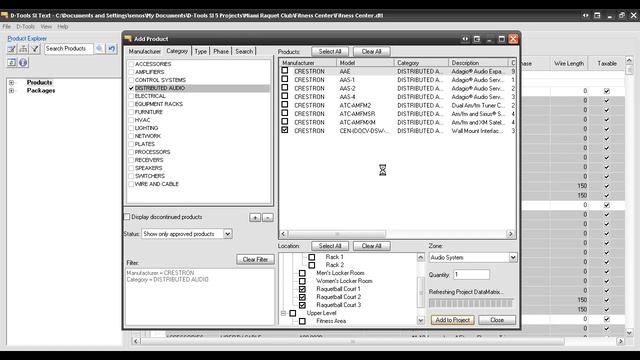This screenshot has width=640, height=360.
Task: Click the Clear Filter button
Action: click(255, 260)
